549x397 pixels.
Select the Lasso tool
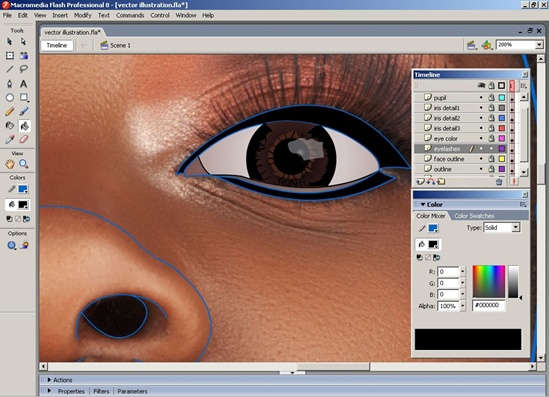coord(24,69)
